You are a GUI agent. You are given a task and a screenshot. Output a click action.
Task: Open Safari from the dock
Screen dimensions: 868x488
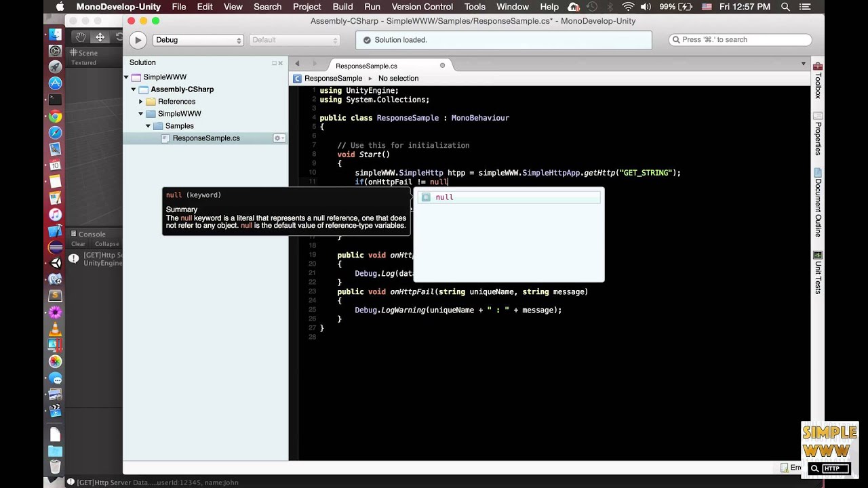point(56,133)
